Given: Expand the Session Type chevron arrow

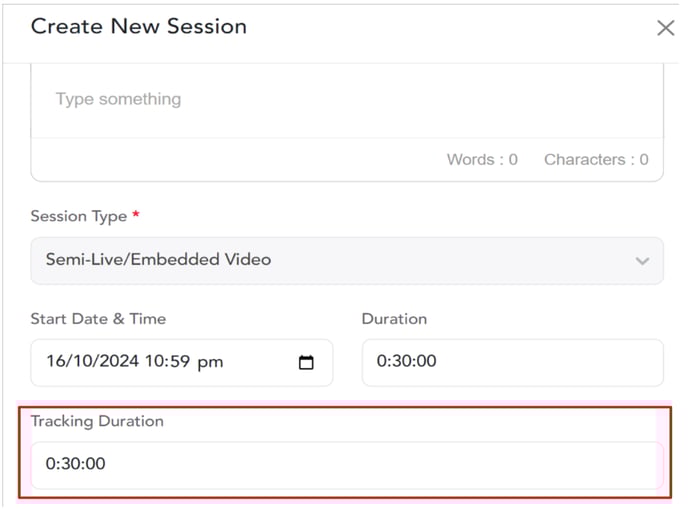Looking at the screenshot, I should pos(642,261).
